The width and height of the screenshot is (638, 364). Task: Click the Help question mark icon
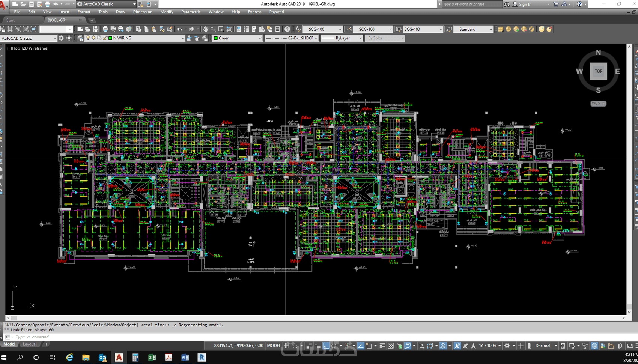[287, 29]
